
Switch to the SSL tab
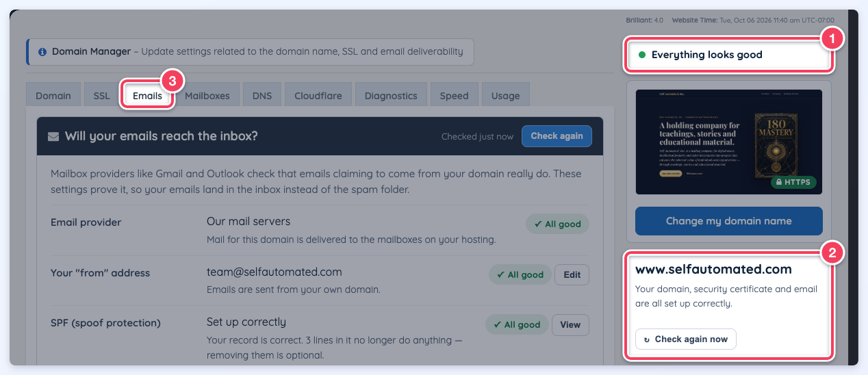101,96
